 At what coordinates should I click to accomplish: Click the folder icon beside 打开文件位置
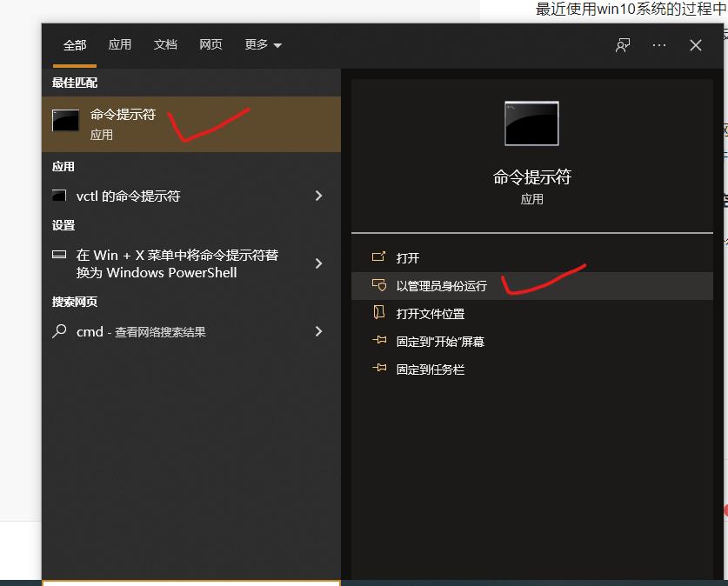(x=378, y=313)
